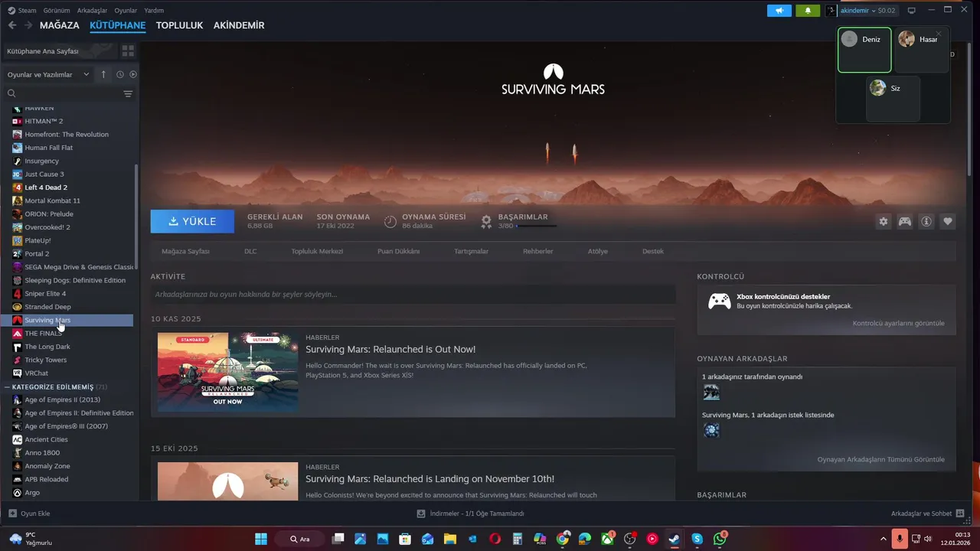Open the green notifications bell
The image size is (980, 551).
[x=808, y=11]
